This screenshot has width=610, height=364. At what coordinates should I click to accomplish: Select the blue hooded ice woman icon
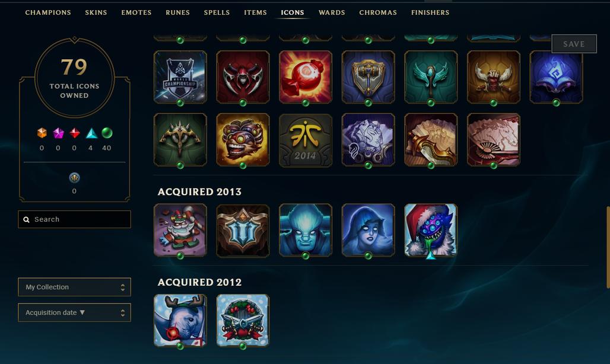368,230
